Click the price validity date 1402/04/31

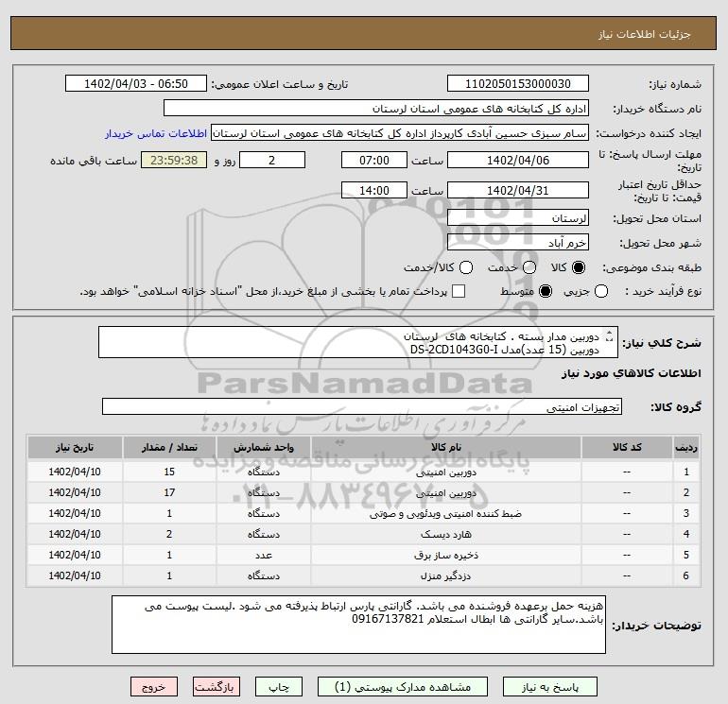(518, 190)
